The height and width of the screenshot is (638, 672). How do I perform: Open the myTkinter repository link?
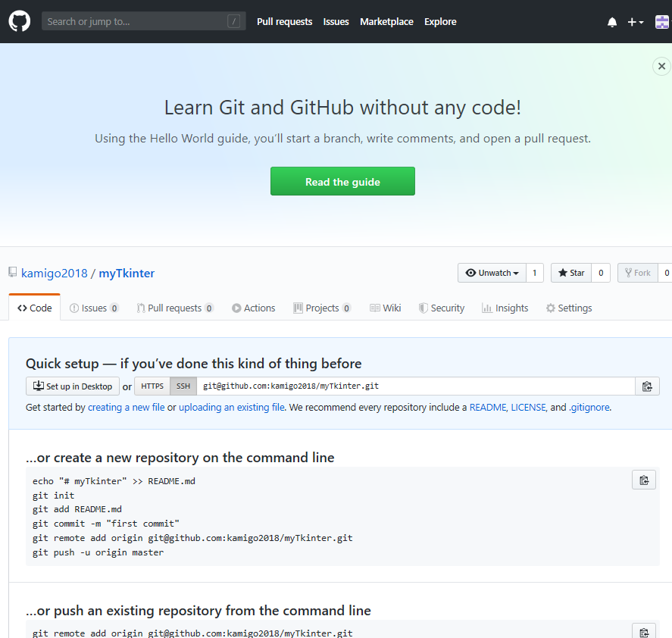pos(127,273)
